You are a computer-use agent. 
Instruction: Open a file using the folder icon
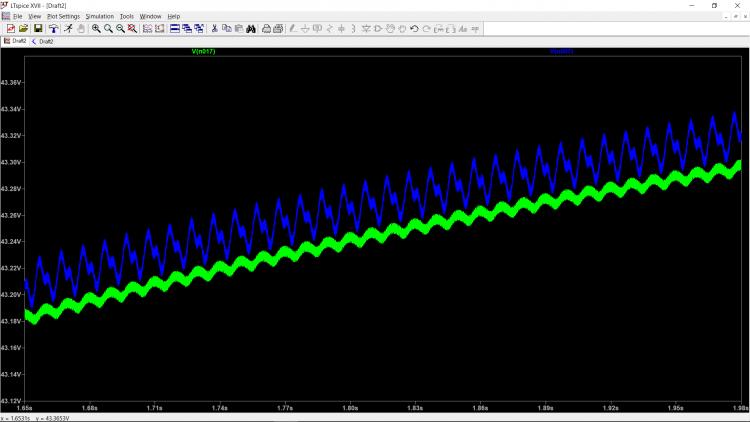point(23,28)
